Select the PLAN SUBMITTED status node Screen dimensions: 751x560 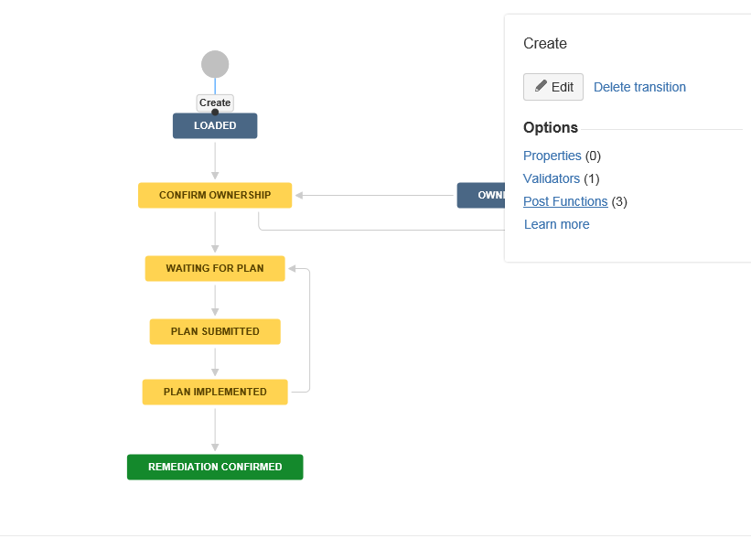click(x=215, y=331)
